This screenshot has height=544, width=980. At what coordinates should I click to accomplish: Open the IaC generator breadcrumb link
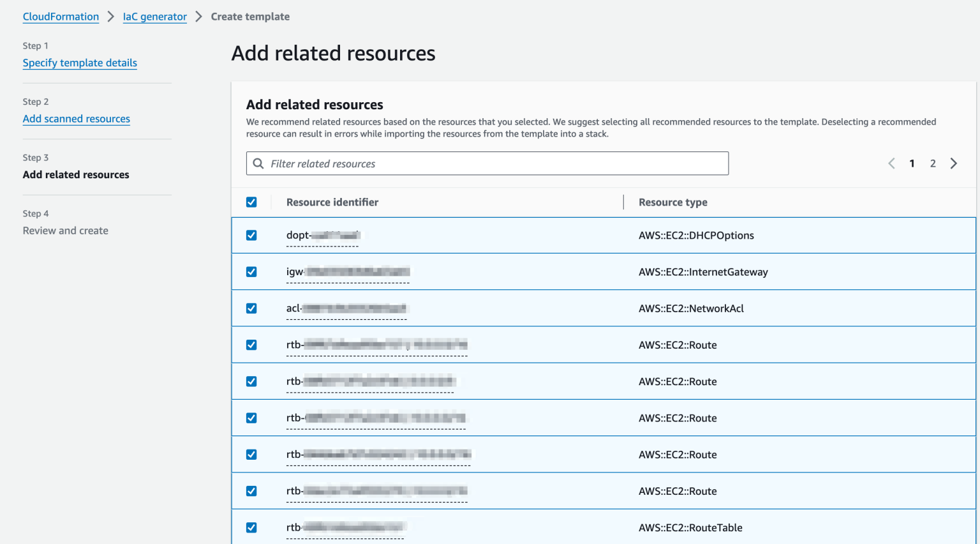tap(154, 17)
